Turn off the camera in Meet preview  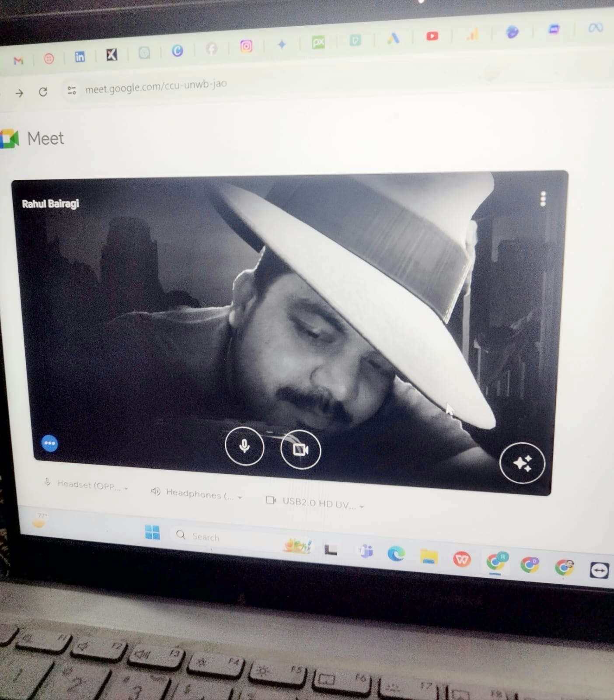300,449
